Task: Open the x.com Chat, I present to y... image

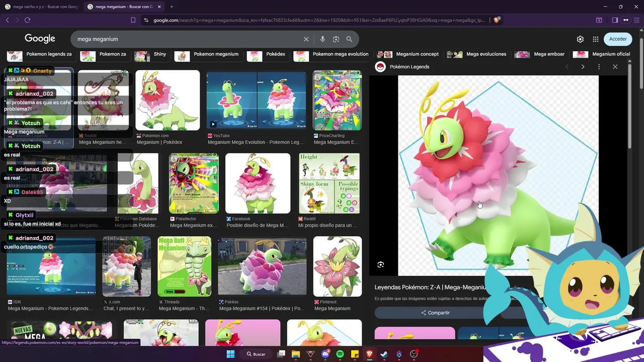Action: pos(126,266)
